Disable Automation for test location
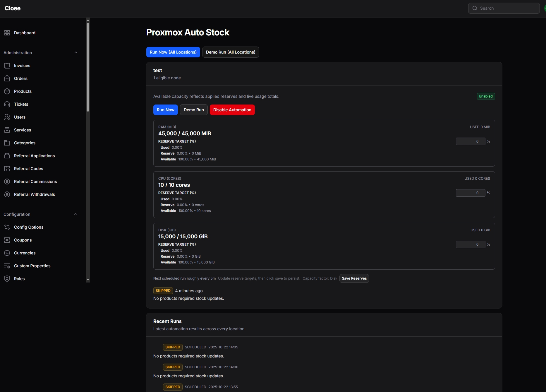 click(x=232, y=110)
